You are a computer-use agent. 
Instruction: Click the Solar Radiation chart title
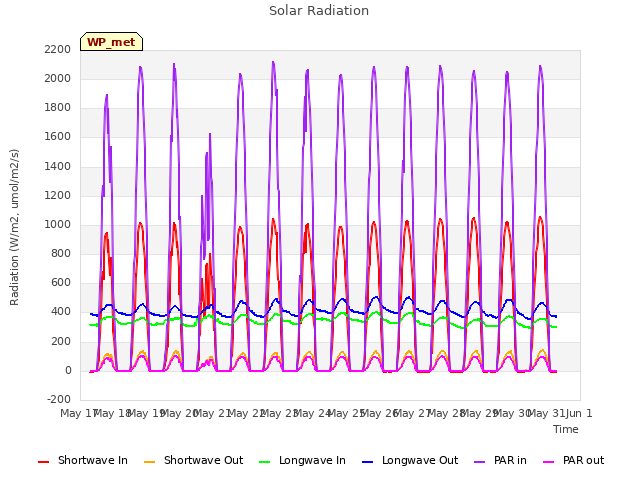point(319,11)
